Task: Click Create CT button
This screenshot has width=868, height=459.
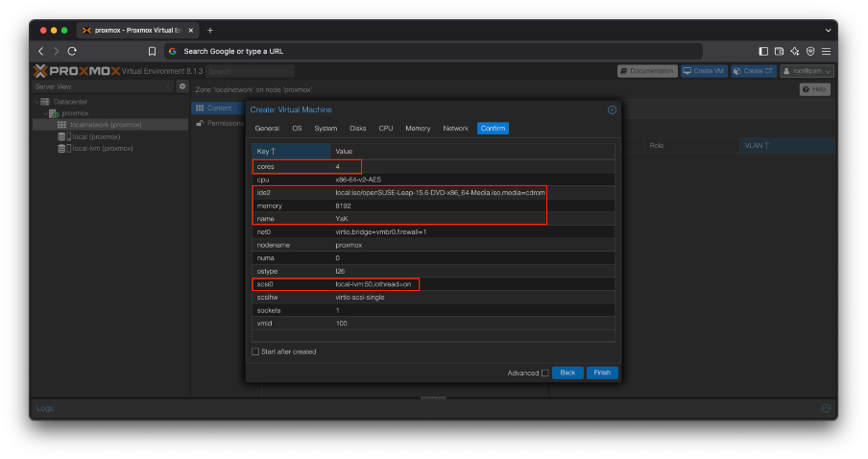Action: tap(754, 71)
